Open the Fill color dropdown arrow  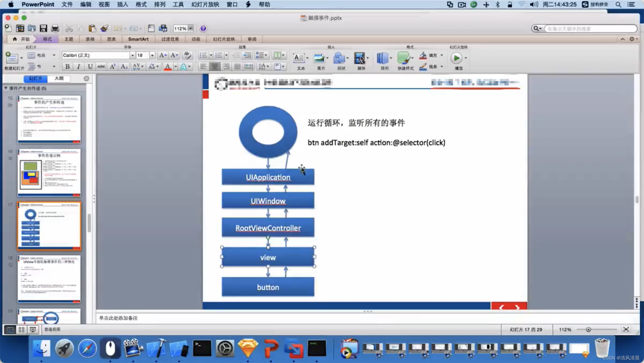(x=442, y=55)
